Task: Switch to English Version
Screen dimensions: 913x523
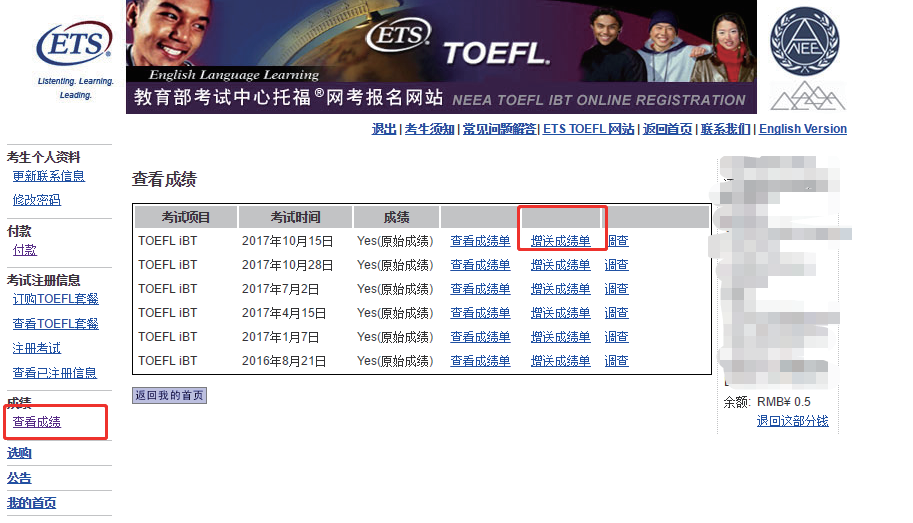Action: pyautogui.click(x=803, y=129)
